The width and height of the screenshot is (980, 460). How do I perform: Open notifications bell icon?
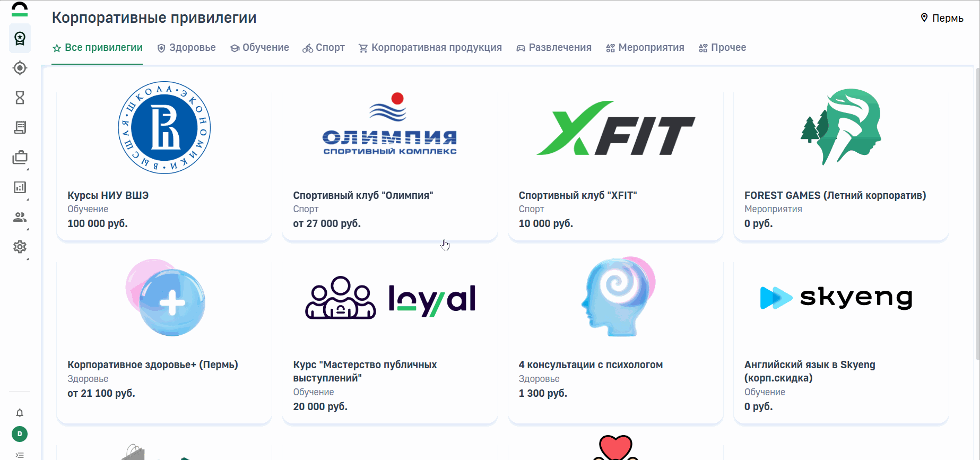(x=20, y=413)
